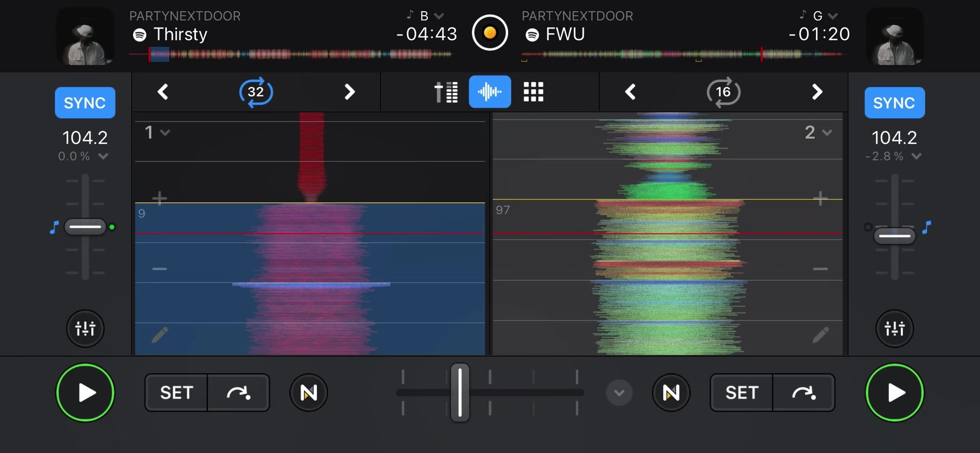Play the left deck track Thirsty
Image resolution: width=980 pixels, height=453 pixels.
click(x=85, y=393)
